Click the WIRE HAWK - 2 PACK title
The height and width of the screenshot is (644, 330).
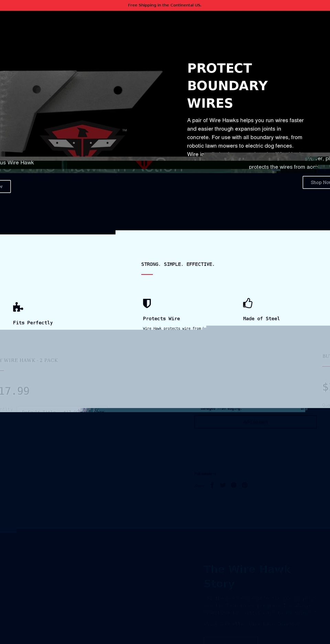(x=29, y=360)
